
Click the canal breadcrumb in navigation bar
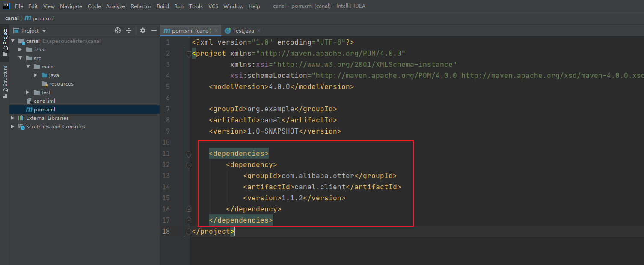click(x=12, y=18)
